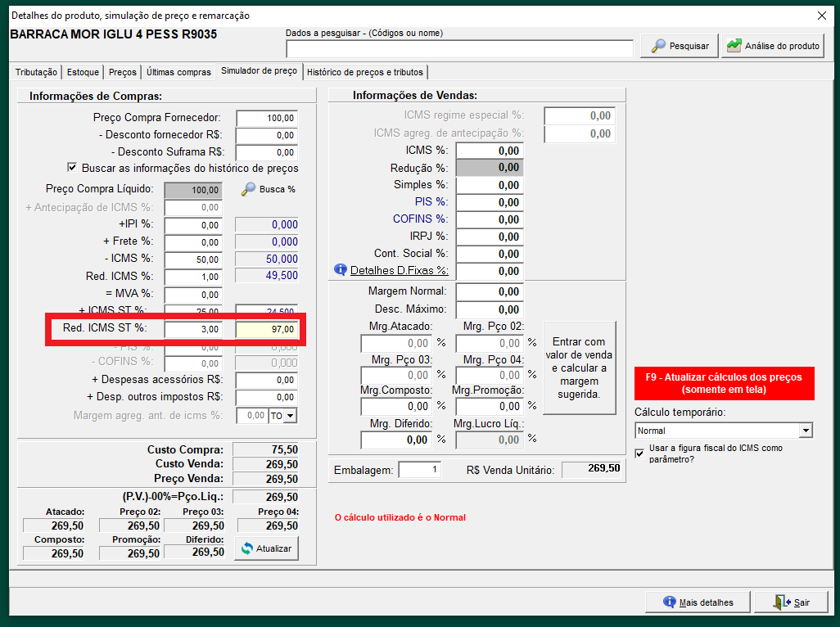Open the Histórico de preços e tributos tab
Image resolution: width=840 pixels, height=627 pixels.
(364, 72)
